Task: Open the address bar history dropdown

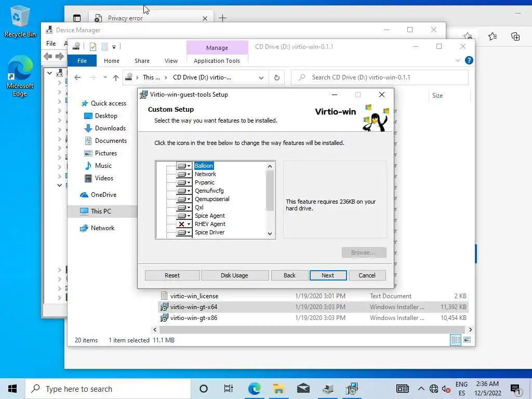Action: point(261,78)
